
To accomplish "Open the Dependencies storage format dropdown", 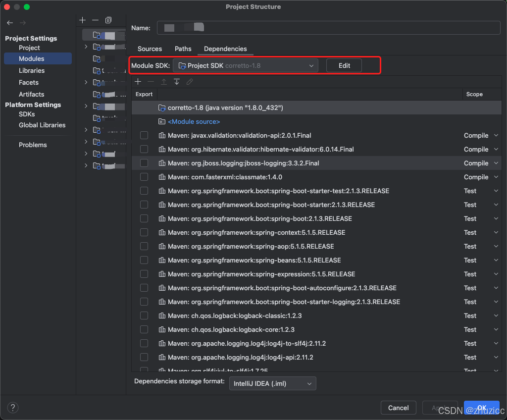I will pyautogui.click(x=273, y=383).
